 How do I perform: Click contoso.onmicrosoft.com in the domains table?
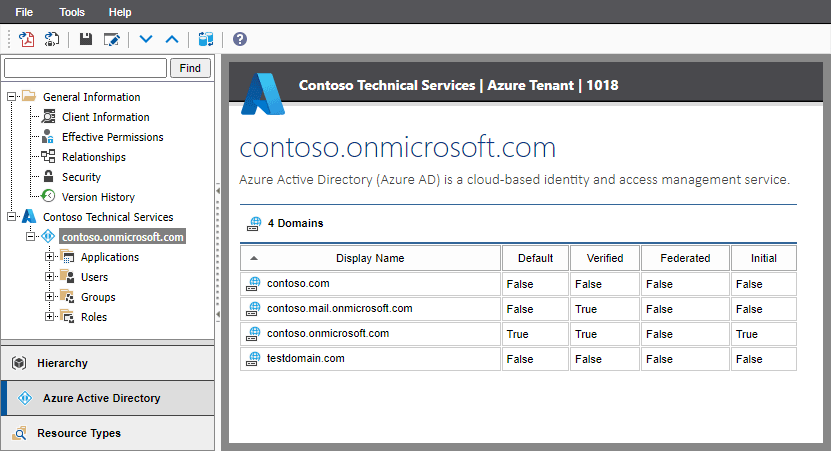pyautogui.click(x=328, y=333)
